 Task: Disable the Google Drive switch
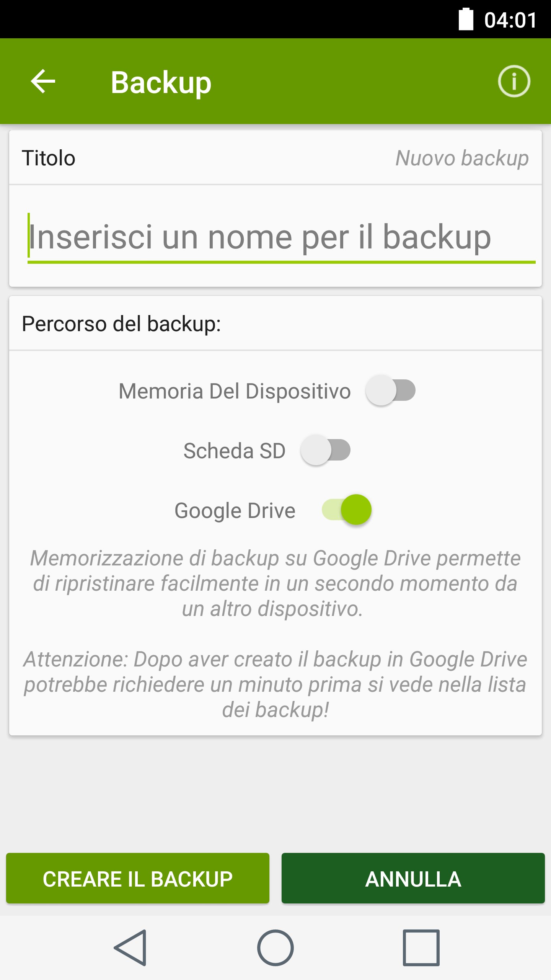[x=347, y=510]
